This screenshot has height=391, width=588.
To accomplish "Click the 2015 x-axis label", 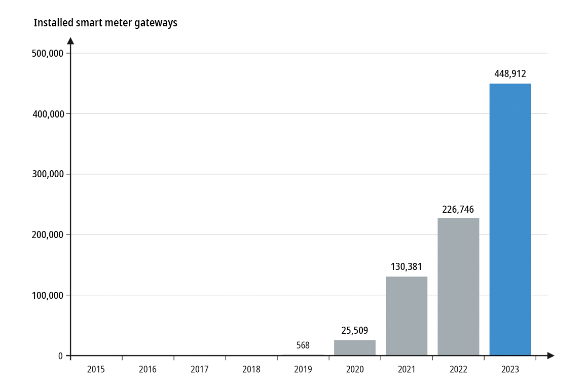I will 96,370.
